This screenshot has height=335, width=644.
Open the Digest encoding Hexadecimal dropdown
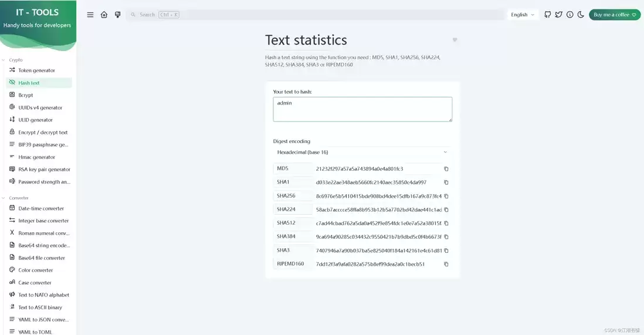(x=362, y=152)
